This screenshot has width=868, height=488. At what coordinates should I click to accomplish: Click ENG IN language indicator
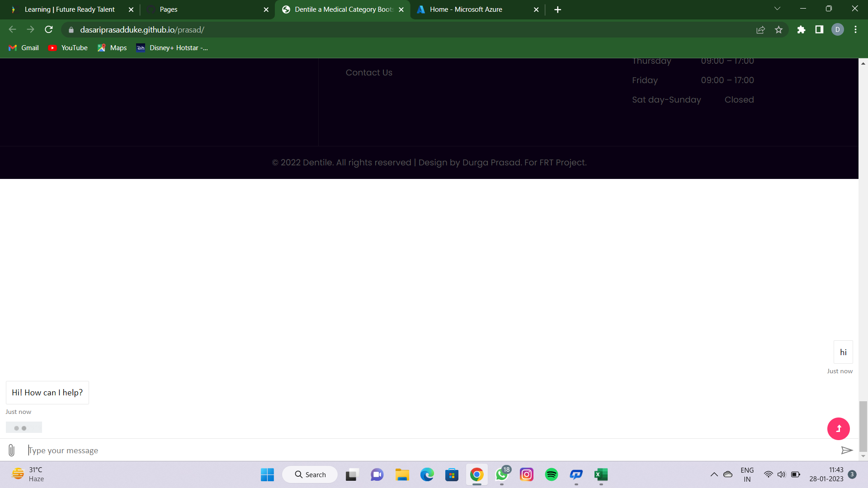pos(747,474)
